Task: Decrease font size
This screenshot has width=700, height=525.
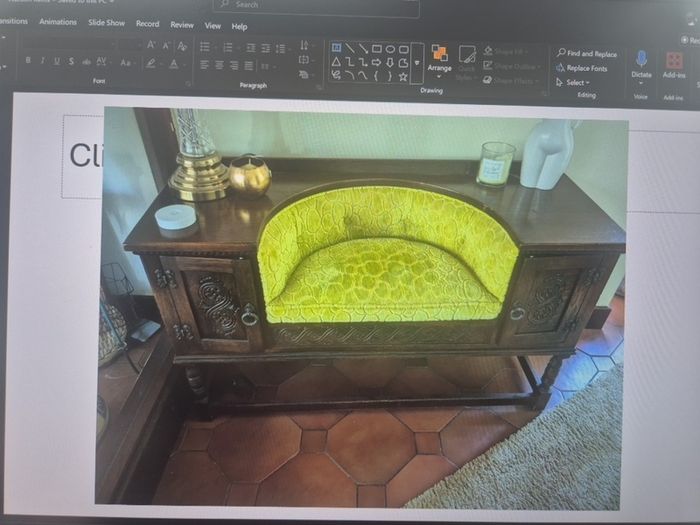Action: [x=166, y=45]
